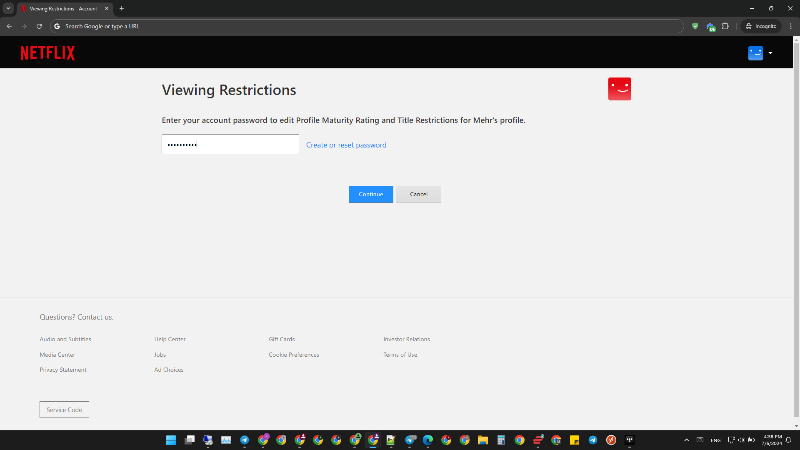
Task: Open the Cookie Preferences footer link
Action: 294,355
